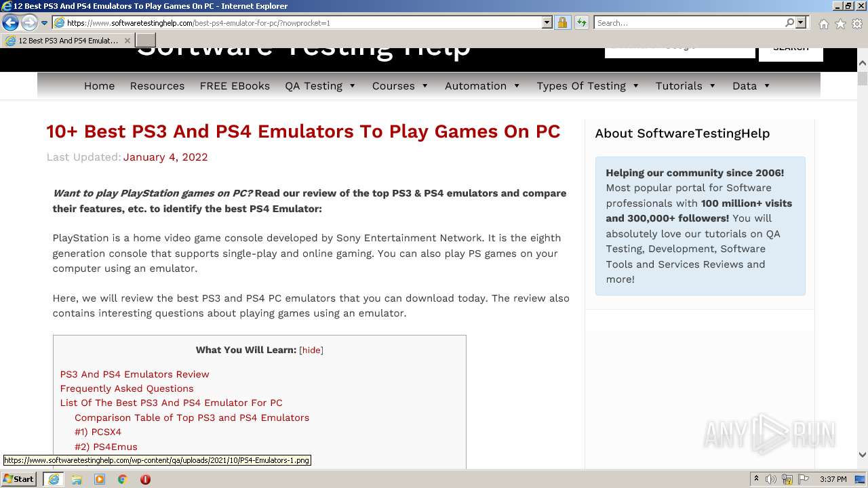This screenshot has width=868, height=488.
Task: Open the Resources menu item
Action: coord(157,86)
